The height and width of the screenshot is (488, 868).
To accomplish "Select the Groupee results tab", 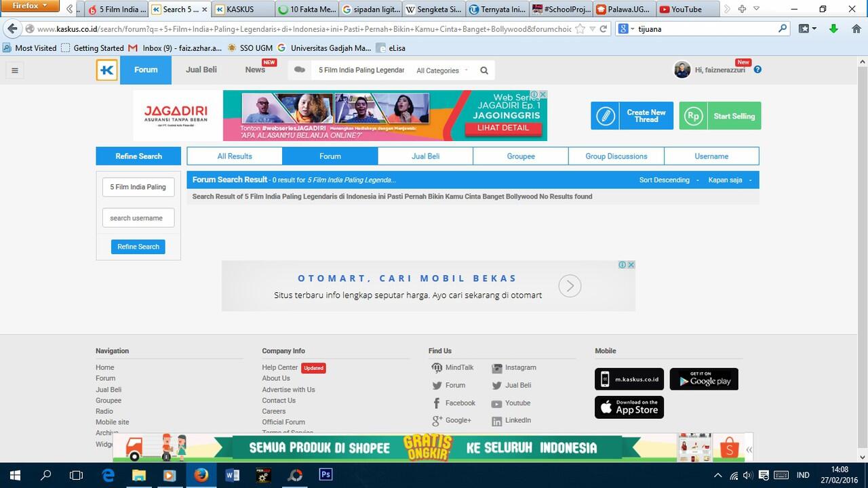I will (521, 156).
